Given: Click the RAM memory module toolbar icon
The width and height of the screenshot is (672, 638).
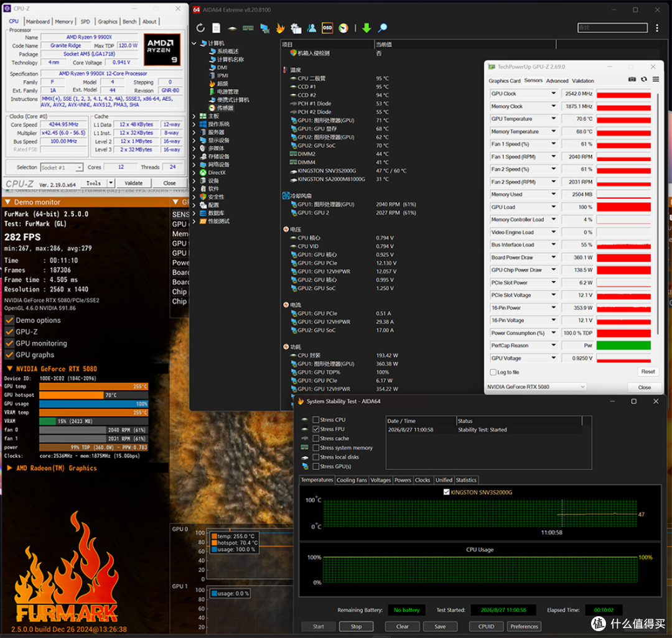Looking at the screenshot, I should [x=248, y=28].
